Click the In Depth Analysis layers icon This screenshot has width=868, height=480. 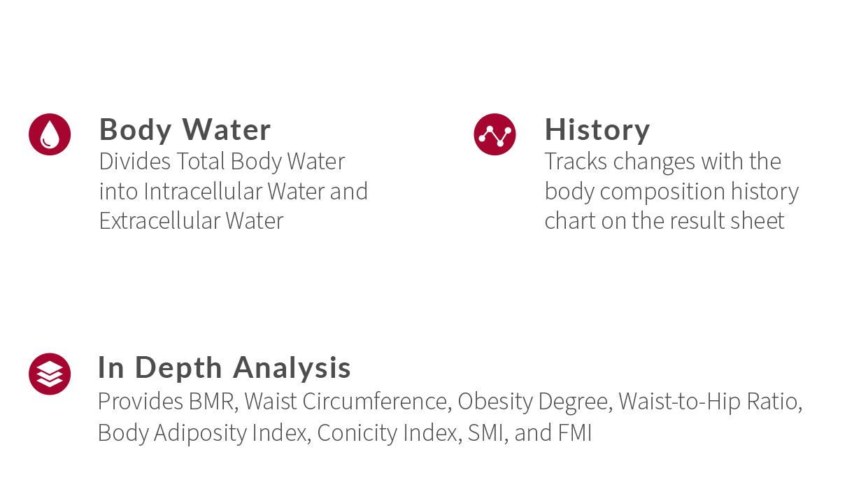[50, 374]
